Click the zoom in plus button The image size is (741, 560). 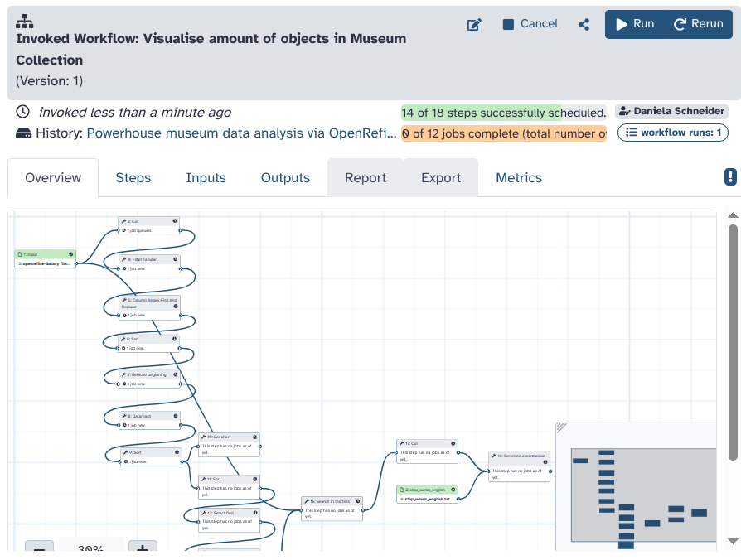tap(143, 549)
